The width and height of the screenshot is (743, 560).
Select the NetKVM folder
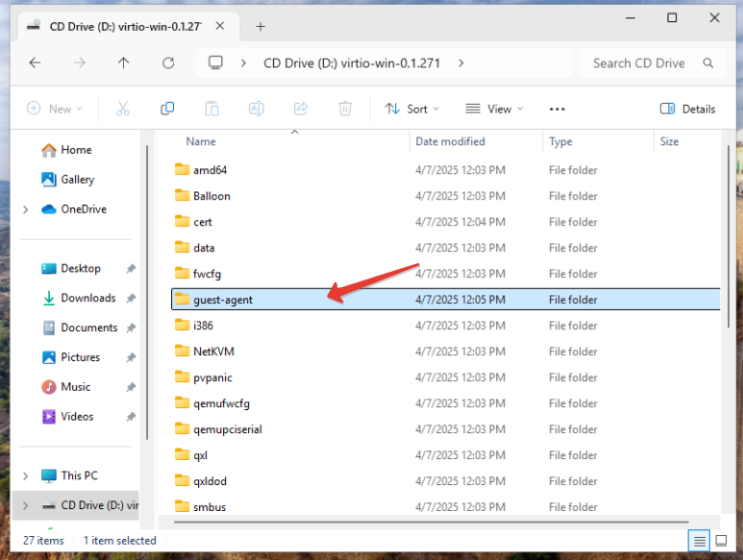point(445,352)
